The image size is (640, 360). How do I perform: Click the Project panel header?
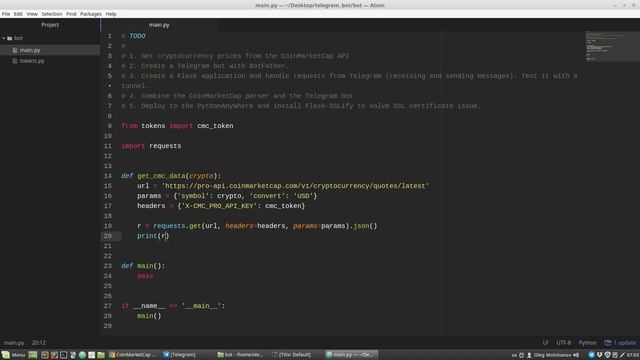coord(50,25)
